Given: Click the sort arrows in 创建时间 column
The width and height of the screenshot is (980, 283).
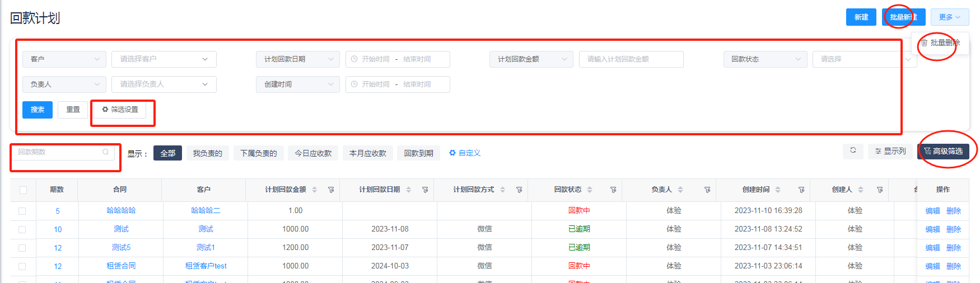Looking at the screenshot, I should tap(778, 190).
